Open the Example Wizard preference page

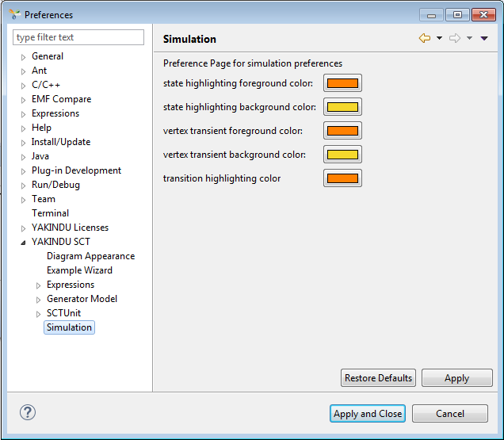pos(79,270)
